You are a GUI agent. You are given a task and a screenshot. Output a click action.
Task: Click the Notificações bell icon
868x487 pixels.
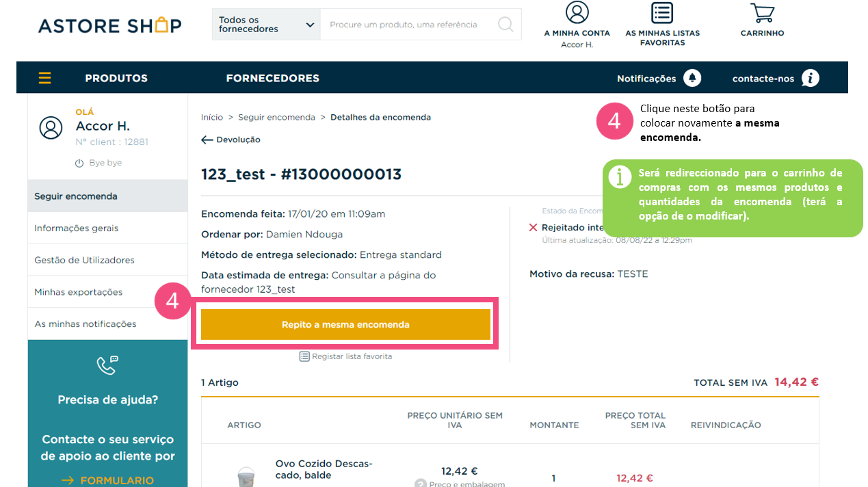[692, 78]
